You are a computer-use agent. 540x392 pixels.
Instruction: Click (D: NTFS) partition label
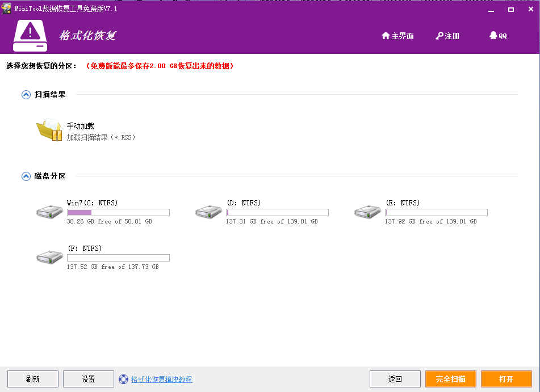click(244, 203)
